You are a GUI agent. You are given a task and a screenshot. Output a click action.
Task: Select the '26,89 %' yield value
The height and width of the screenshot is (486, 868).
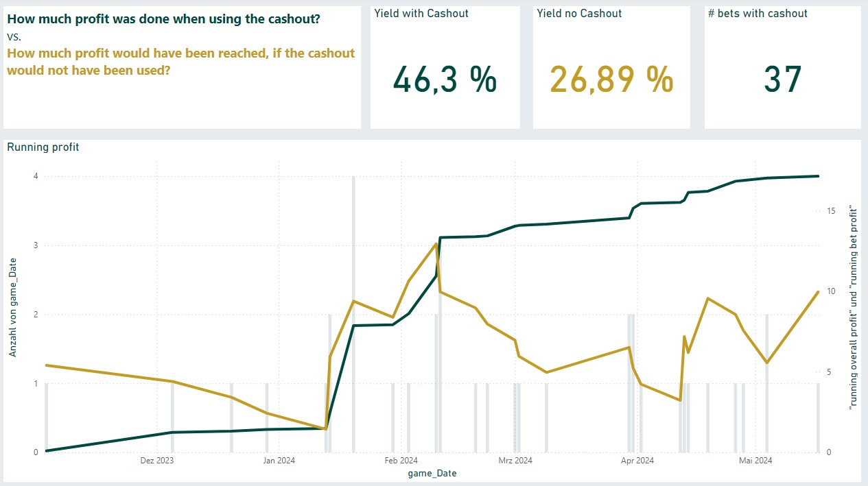tap(611, 80)
